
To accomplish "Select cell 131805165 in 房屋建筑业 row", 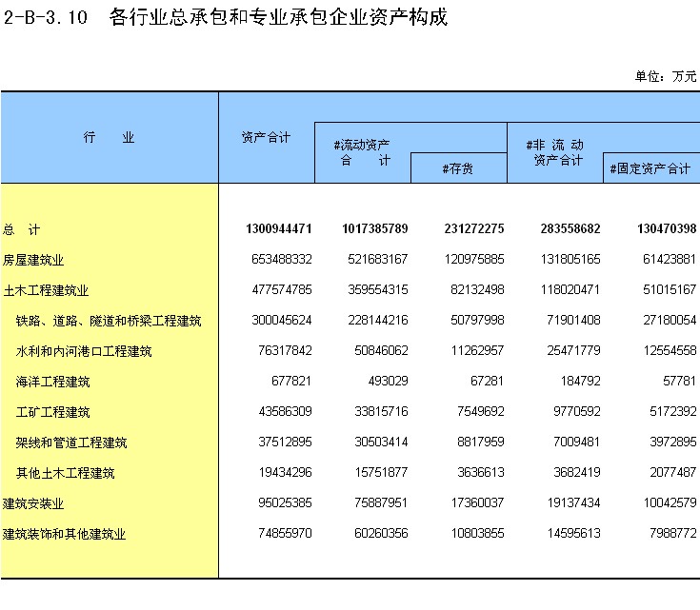I will [x=570, y=259].
